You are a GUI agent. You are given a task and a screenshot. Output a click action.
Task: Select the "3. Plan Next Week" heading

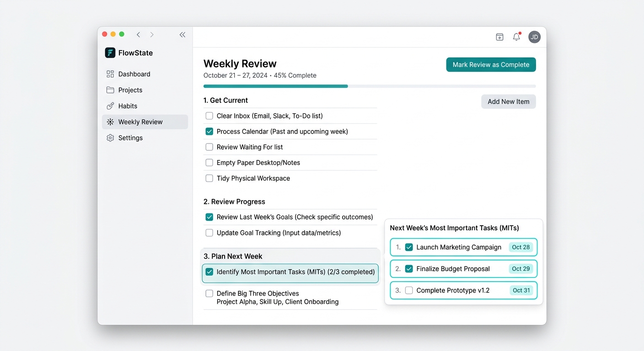point(233,256)
